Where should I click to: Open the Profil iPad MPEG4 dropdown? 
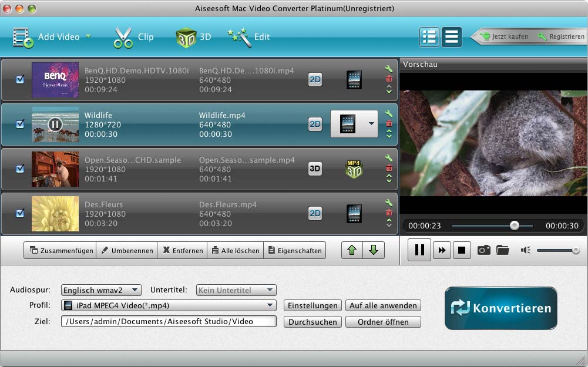(169, 305)
